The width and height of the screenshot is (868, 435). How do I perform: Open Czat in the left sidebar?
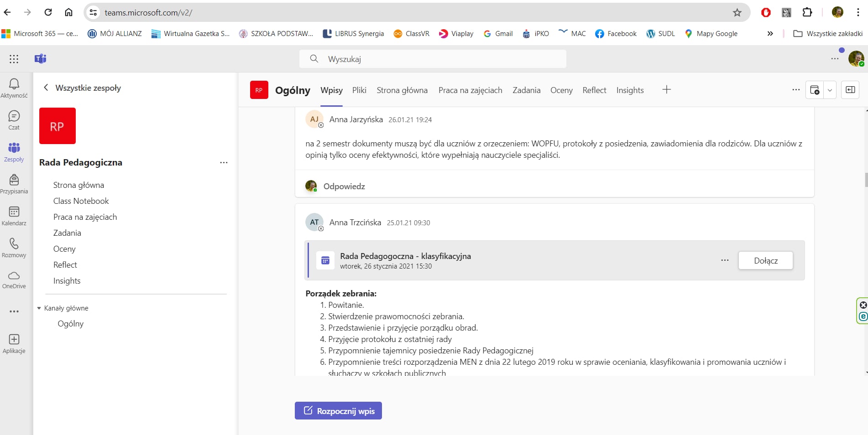(x=14, y=120)
